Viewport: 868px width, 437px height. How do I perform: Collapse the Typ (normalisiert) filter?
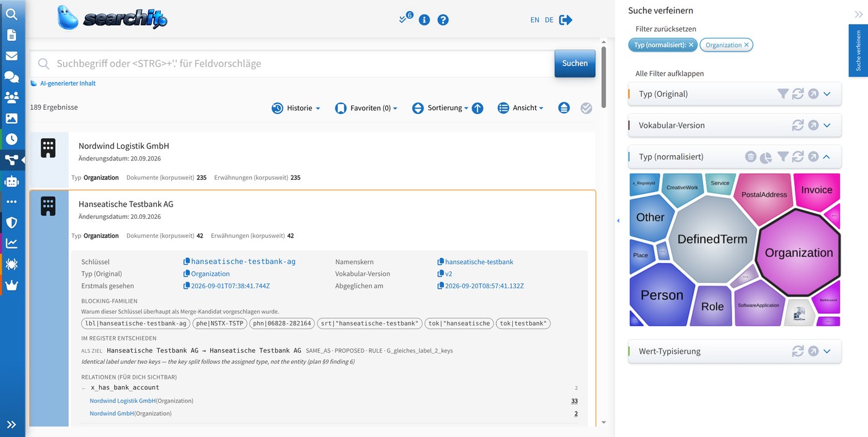pos(826,157)
